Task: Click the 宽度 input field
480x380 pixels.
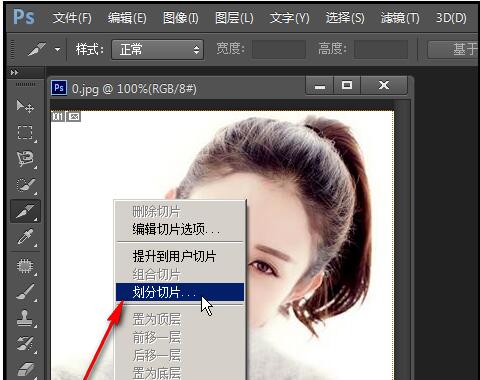Action: [x=279, y=49]
